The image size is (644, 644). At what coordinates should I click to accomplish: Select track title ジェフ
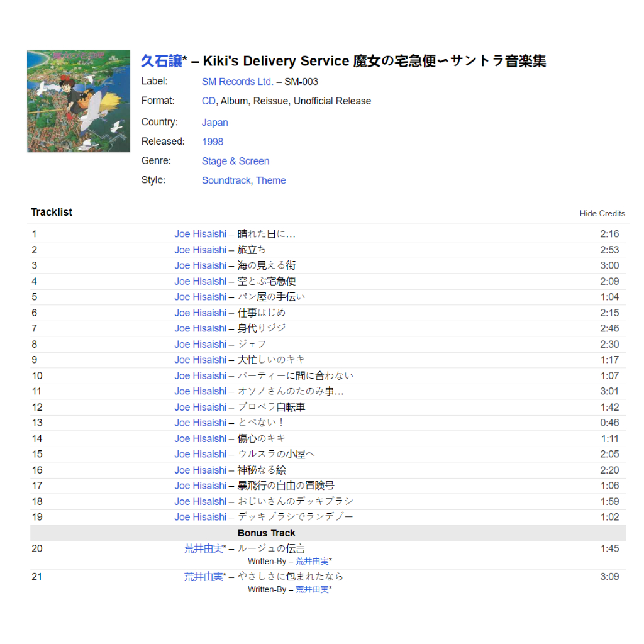(252, 344)
